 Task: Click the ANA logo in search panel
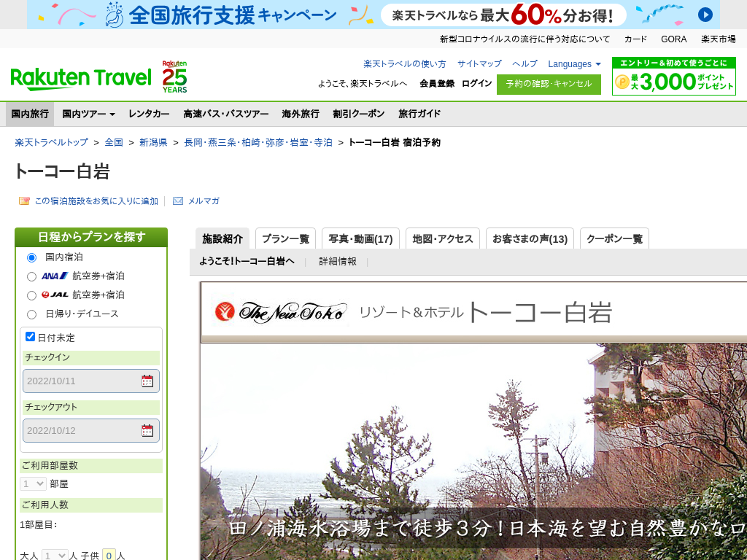[54, 276]
